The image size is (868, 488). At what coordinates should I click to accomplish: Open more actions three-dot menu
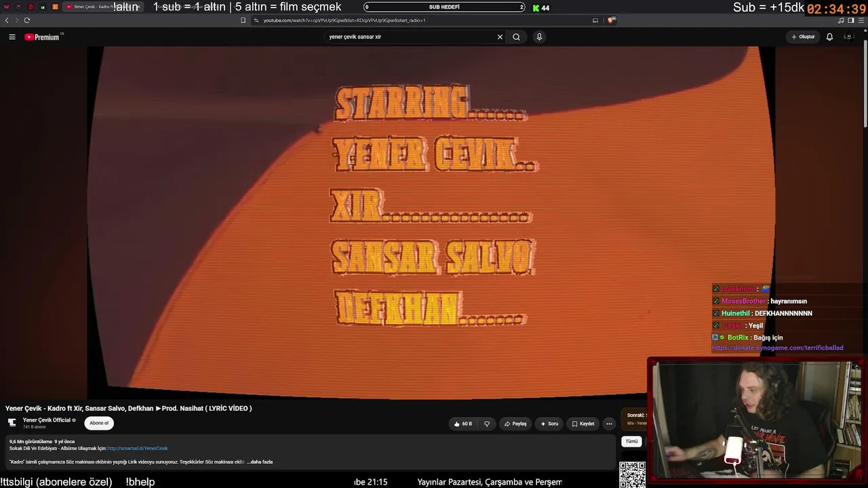pyautogui.click(x=609, y=424)
